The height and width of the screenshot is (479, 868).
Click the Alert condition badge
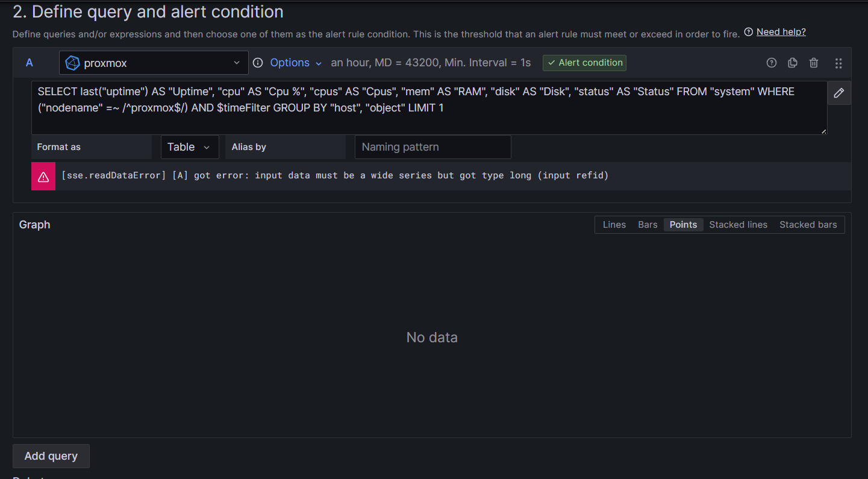point(584,63)
